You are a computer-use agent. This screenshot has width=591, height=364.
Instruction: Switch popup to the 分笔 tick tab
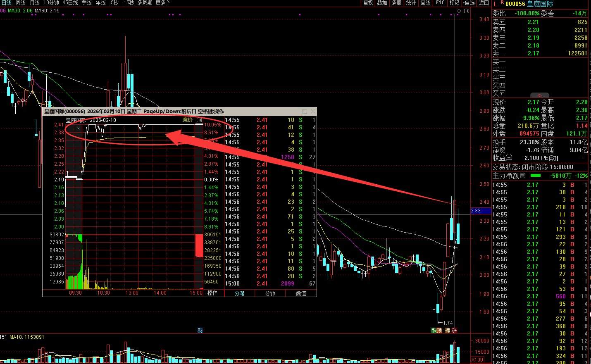point(239,293)
